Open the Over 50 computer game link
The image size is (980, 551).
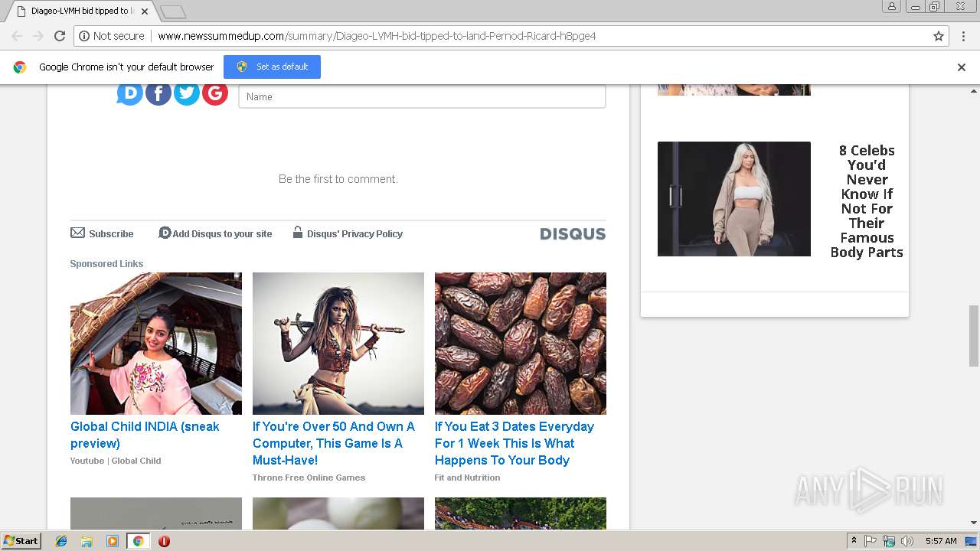(x=334, y=443)
